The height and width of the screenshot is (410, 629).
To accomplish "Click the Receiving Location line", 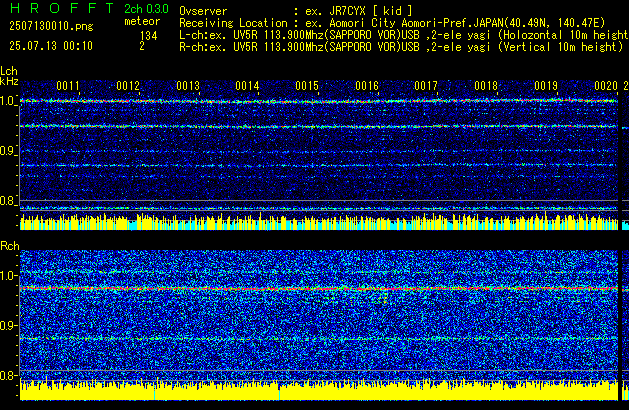I will click(392, 23).
